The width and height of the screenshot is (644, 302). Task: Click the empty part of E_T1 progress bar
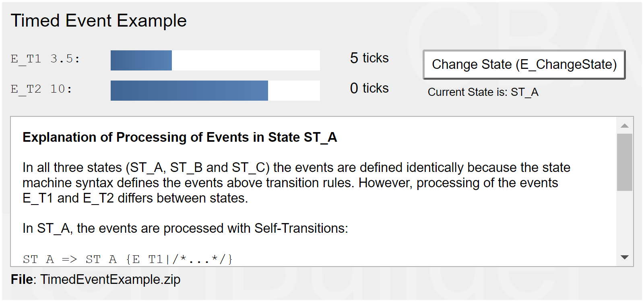246,60
